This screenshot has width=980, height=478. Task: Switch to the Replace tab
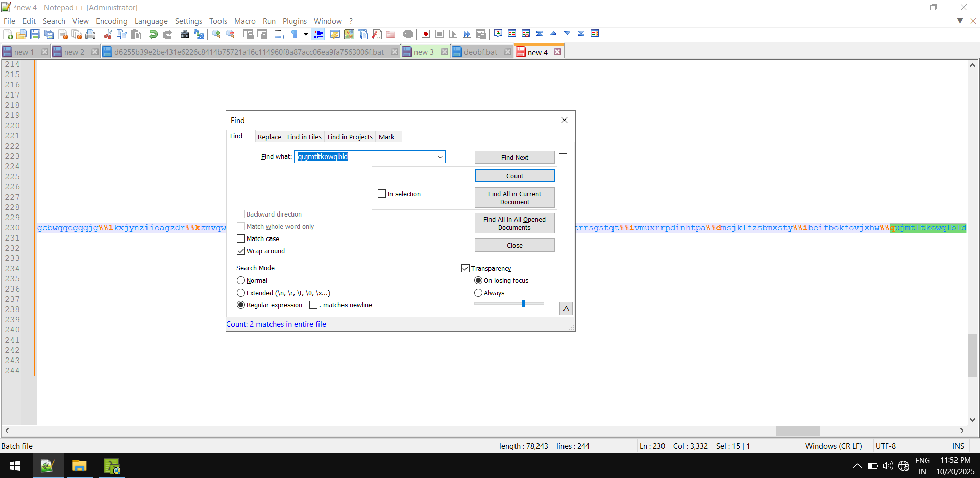point(269,137)
